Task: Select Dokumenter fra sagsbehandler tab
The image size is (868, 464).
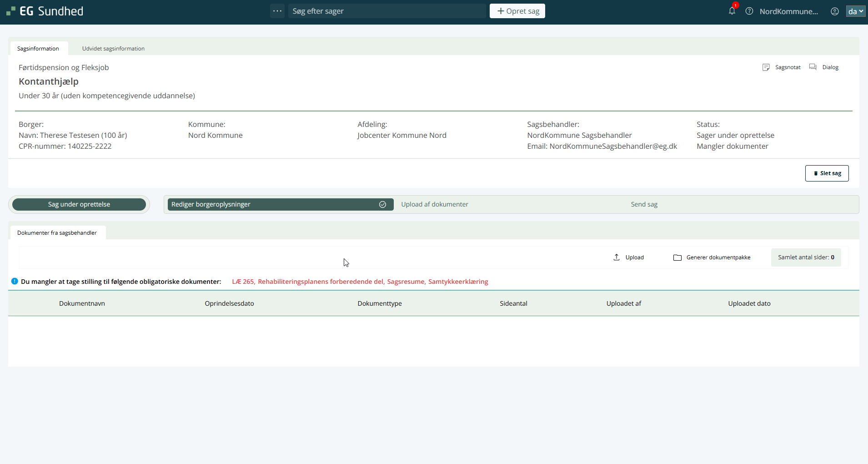Action: pos(57,233)
